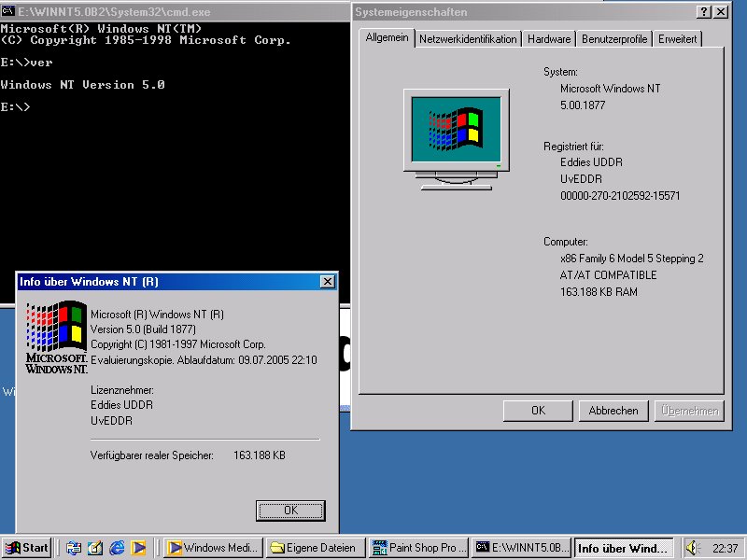
Task: Click Abbrechen in Systemeigenschaften
Action: coord(613,411)
